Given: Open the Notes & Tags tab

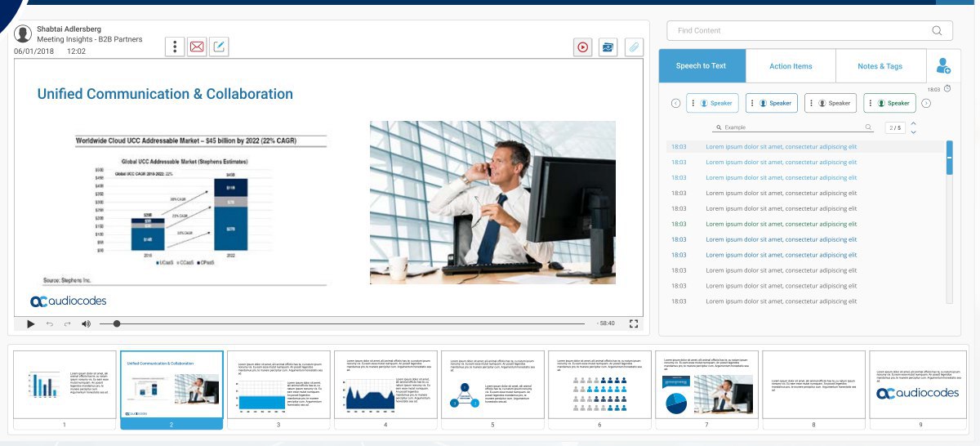Looking at the screenshot, I should 880,66.
